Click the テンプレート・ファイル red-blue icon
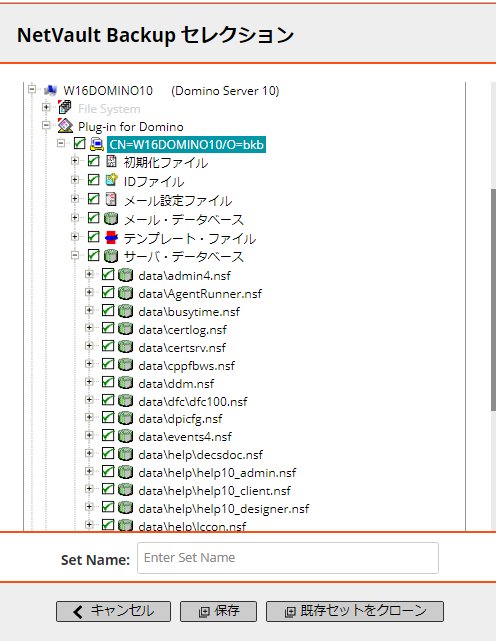This screenshot has height=641, width=496. pyautogui.click(x=111, y=237)
